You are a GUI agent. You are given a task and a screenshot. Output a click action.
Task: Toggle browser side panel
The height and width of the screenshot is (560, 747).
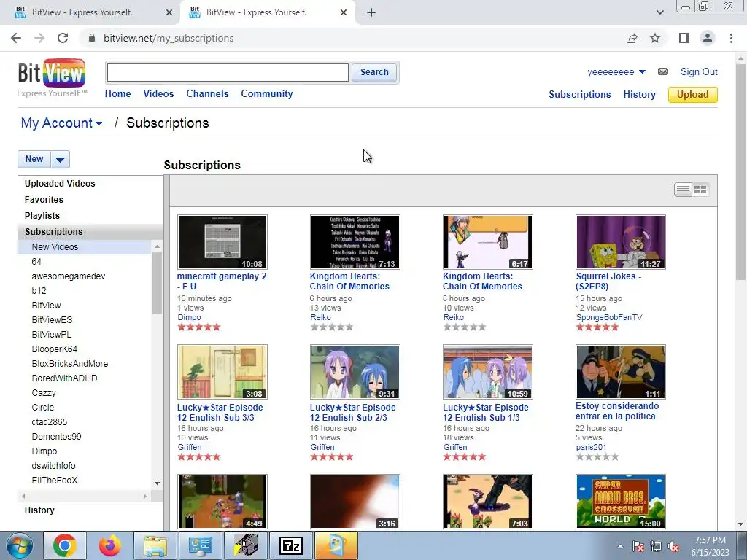pyautogui.click(x=684, y=38)
